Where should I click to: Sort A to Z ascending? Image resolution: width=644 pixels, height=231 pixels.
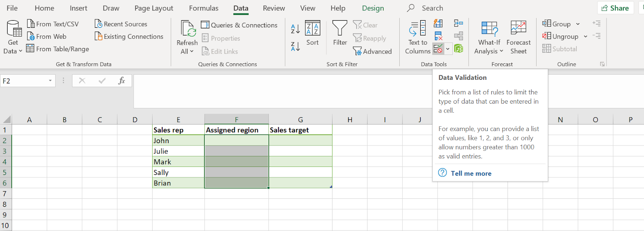295,29
